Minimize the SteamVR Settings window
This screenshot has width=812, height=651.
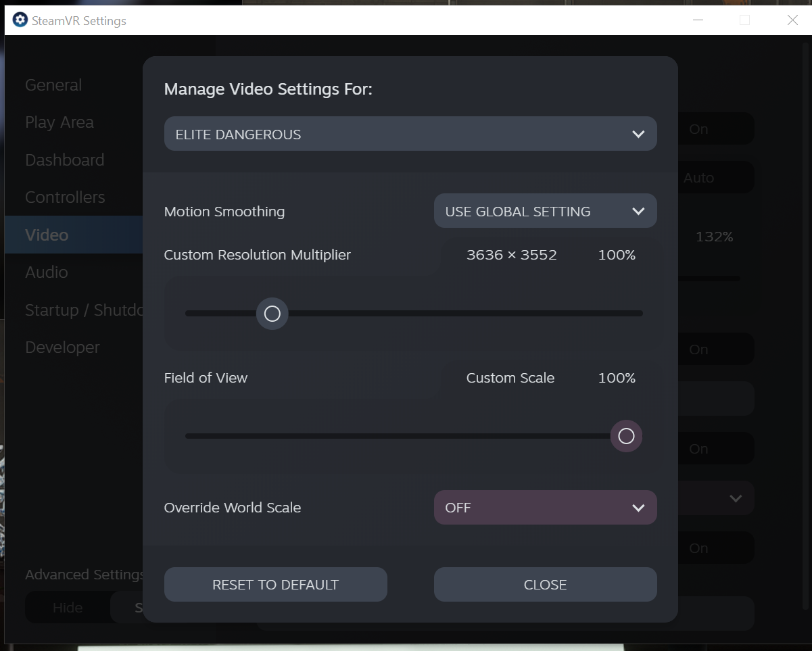pyautogui.click(x=698, y=20)
